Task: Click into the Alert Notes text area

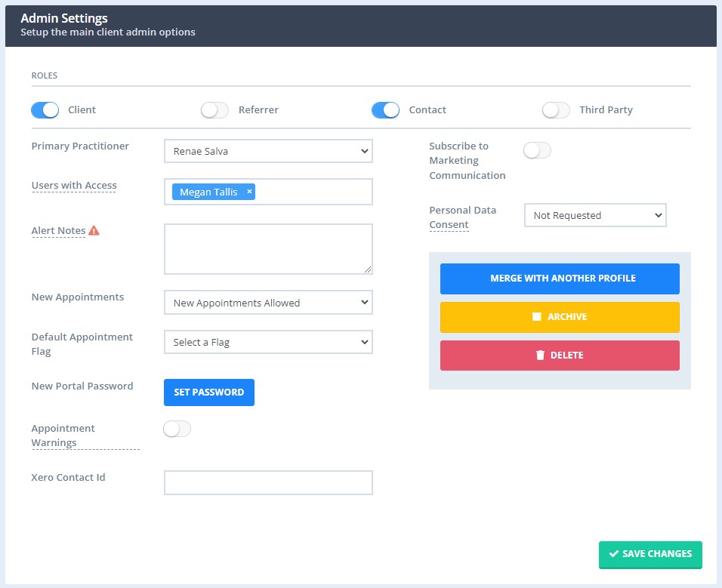Action: click(x=268, y=249)
